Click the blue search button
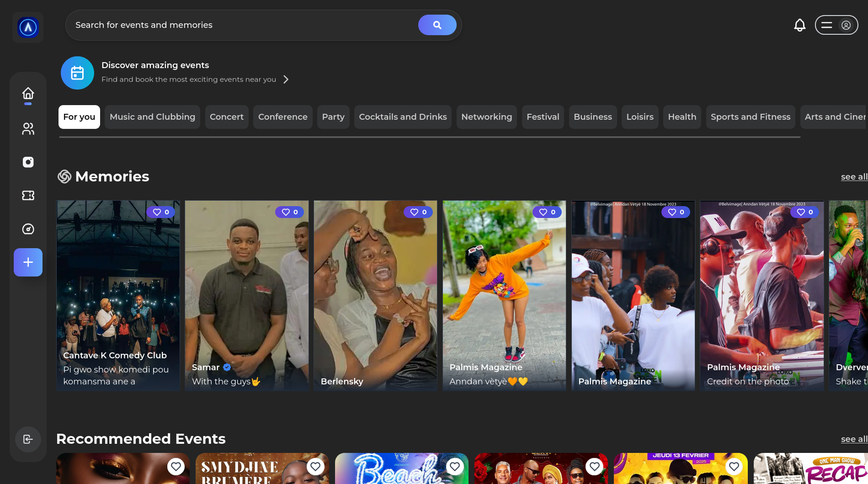 [437, 25]
